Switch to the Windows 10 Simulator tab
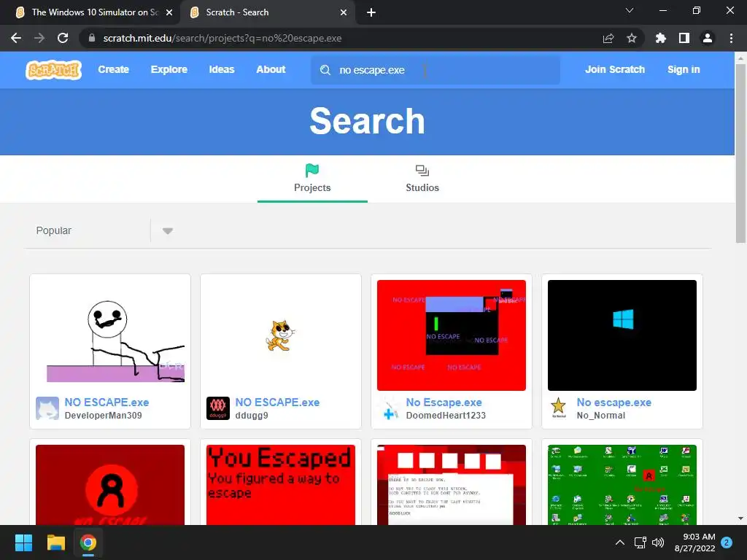Viewport: 747px width, 560px height. pos(90,12)
